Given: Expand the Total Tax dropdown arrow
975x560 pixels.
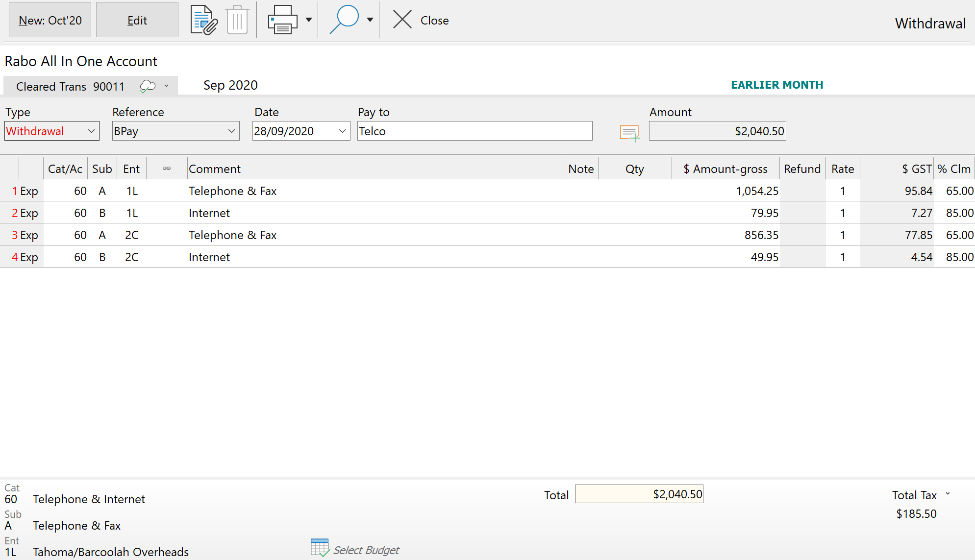Looking at the screenshot, I should pos(948,494).
